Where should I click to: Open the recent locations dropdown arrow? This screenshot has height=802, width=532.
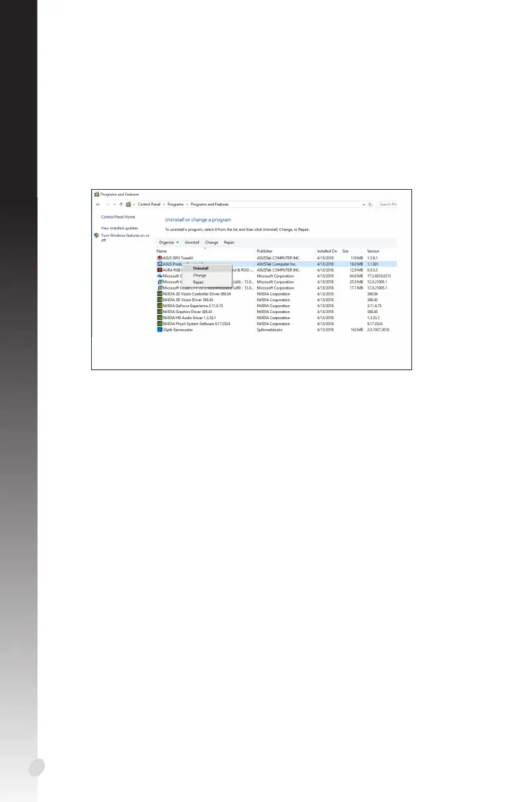coord(115,204)
